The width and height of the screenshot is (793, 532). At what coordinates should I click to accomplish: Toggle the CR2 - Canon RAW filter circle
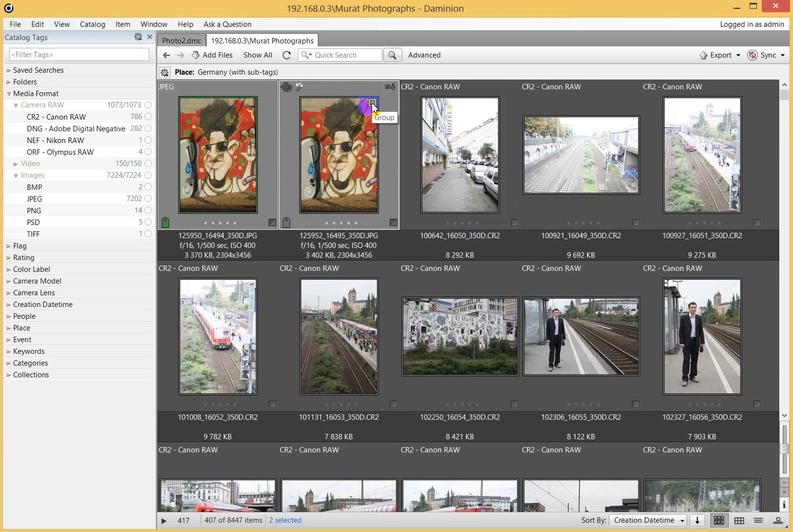click(148, 116)
